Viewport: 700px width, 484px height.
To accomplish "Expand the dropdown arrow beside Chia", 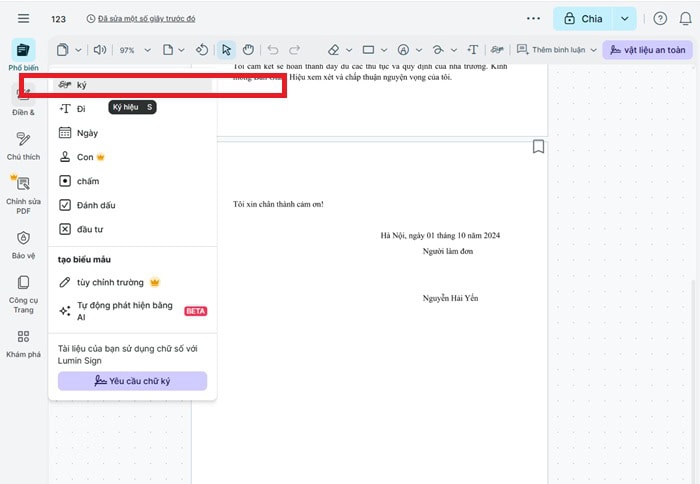I will tap(625, 19).
